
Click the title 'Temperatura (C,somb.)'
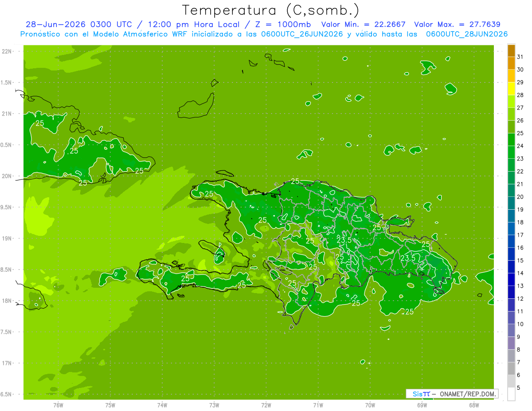point(271,10)
